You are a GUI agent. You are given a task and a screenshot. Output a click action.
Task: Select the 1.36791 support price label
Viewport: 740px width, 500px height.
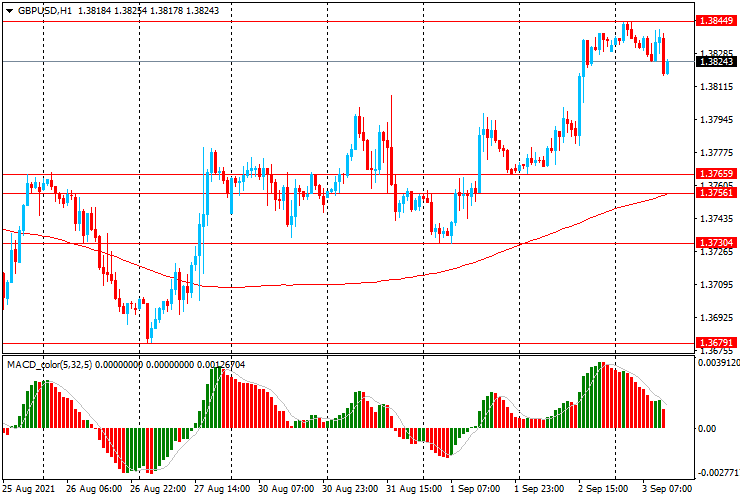click(716, 343)
